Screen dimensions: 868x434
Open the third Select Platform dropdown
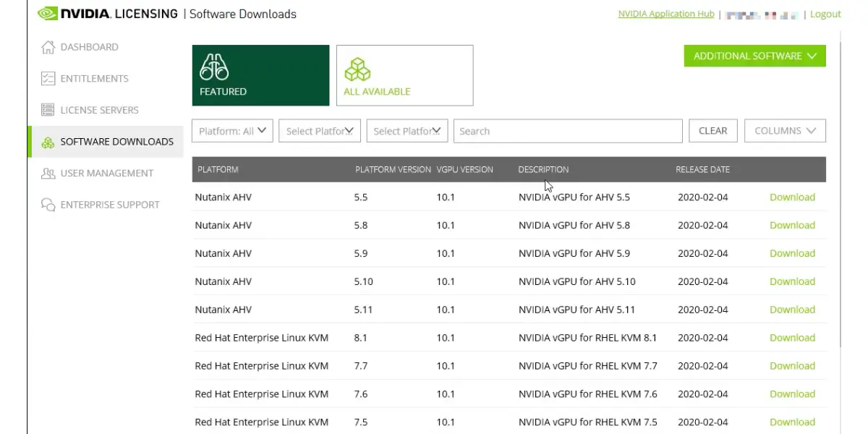coord(407,131)
